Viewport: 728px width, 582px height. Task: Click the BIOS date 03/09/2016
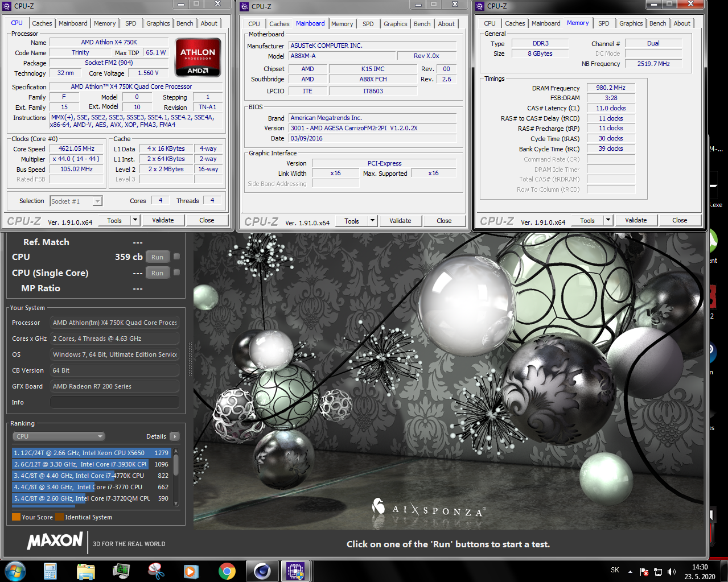372,138
